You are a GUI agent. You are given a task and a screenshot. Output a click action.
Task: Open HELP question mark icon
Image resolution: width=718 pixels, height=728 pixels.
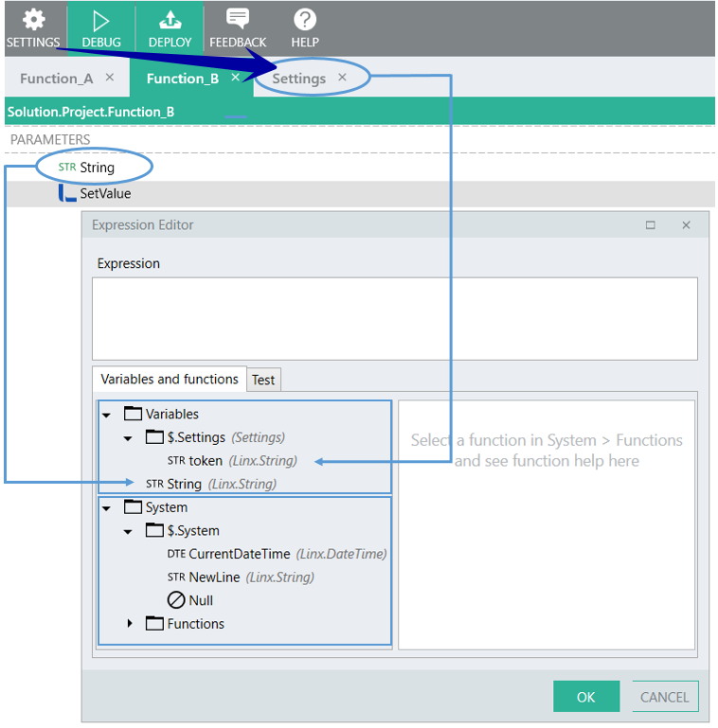pyautogui.click(x=305, y=20)
